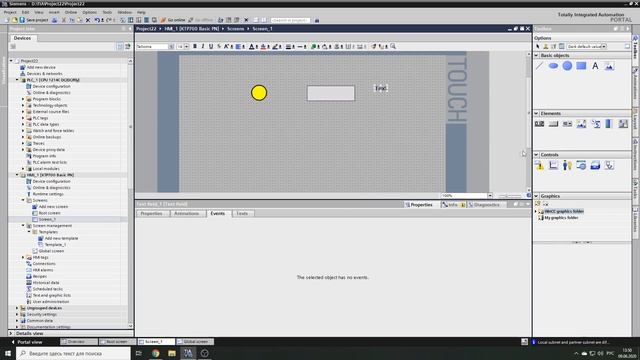
Task: Click the zoom magnifier icon in editor toolbar
Action: (393, 46)
